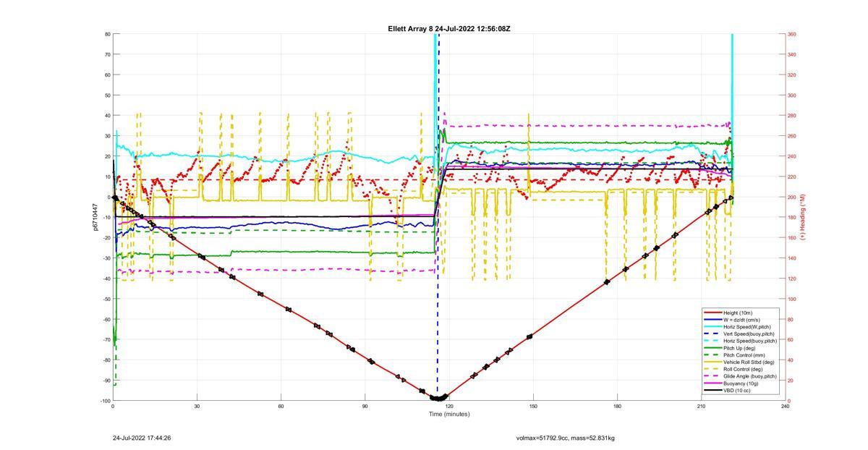Select legend label "Horiz Speed(W,pitch)"
Screen dimensions: 868x450
747,327
